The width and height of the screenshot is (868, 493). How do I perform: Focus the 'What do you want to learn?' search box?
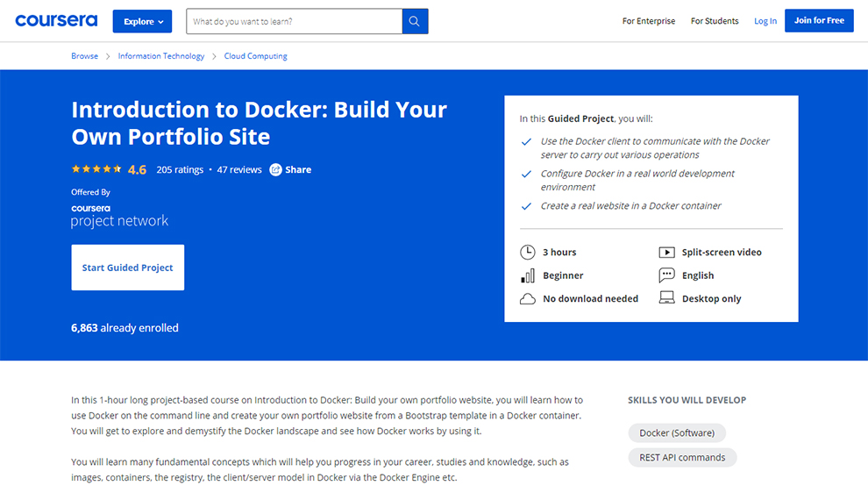tap(294, 22)
